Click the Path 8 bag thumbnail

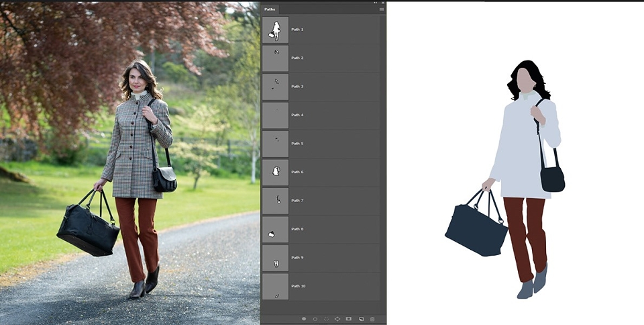pyautogui.click(x=276, y=229)
